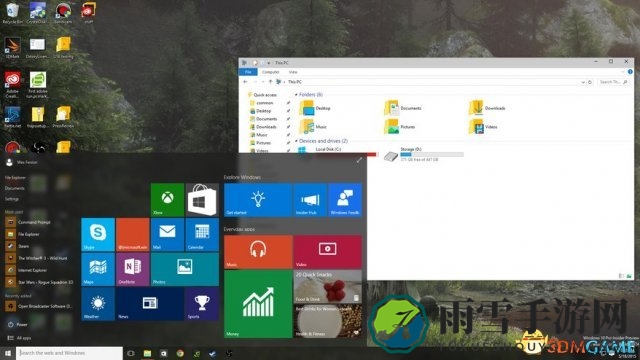Screen dimensions: 640x360
Task: Open the Computer ribbon tab
Action: pyautogui.click(x=271, y=72)
